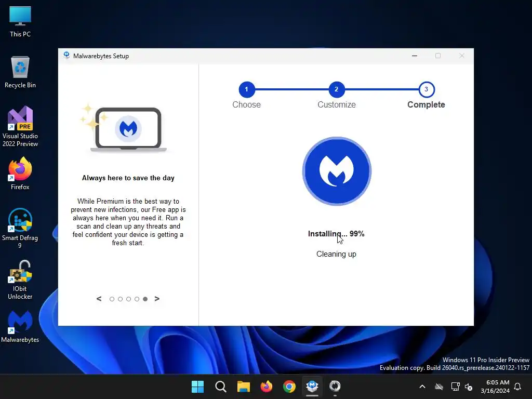This screenshot has height=399, width=532.
Task: Launch Google Chrome from the taskbar
Action: tap(289, 387)
